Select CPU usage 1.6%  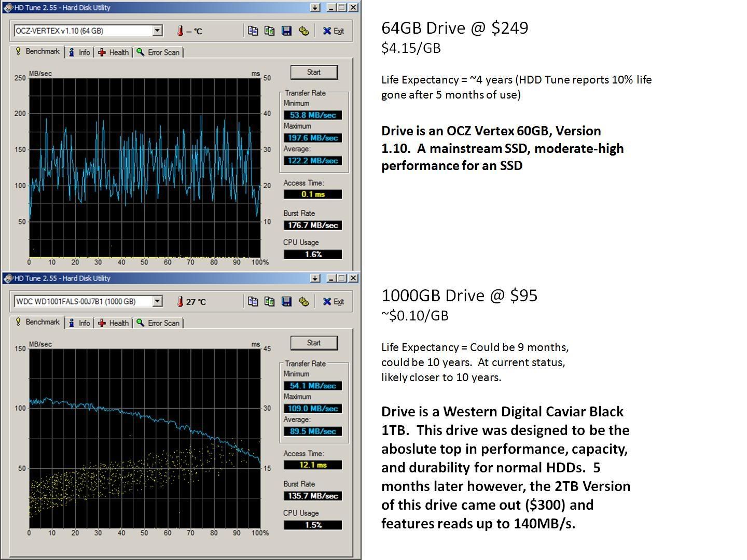point(313,255)
